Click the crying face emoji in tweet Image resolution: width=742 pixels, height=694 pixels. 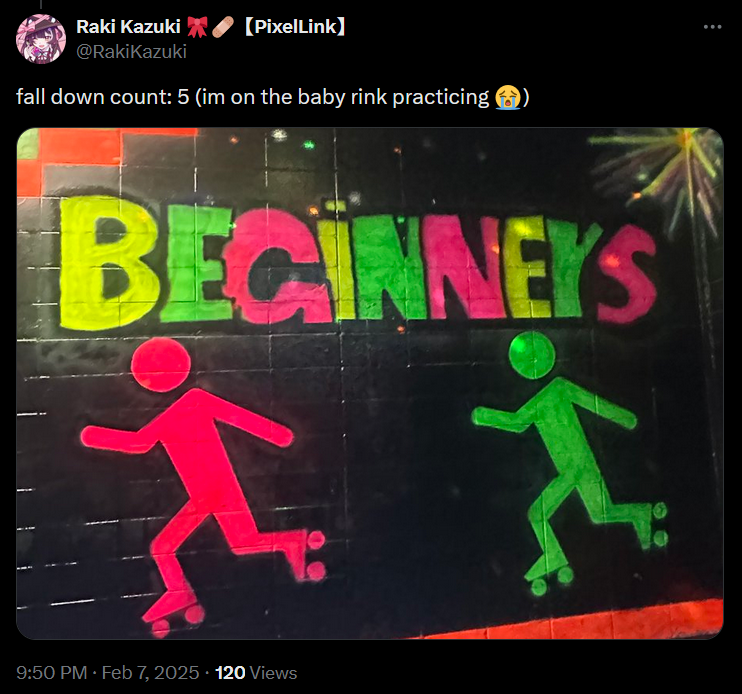pos(507,97)
